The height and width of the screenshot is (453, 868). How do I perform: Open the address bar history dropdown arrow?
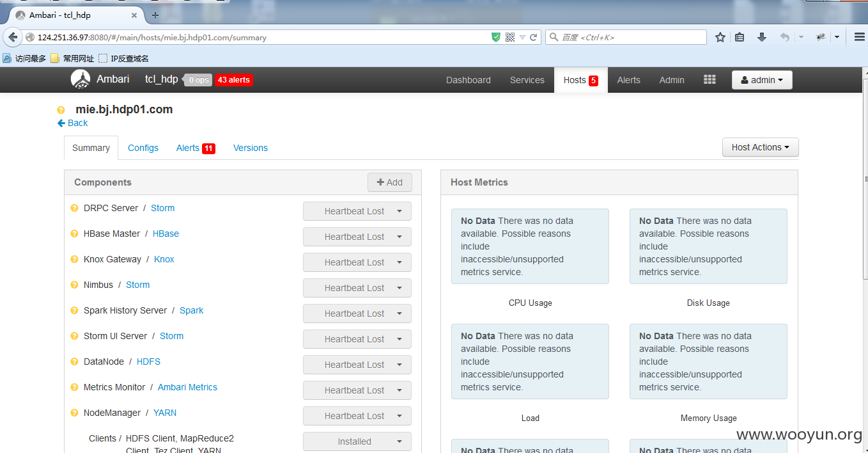pos(522,37)
